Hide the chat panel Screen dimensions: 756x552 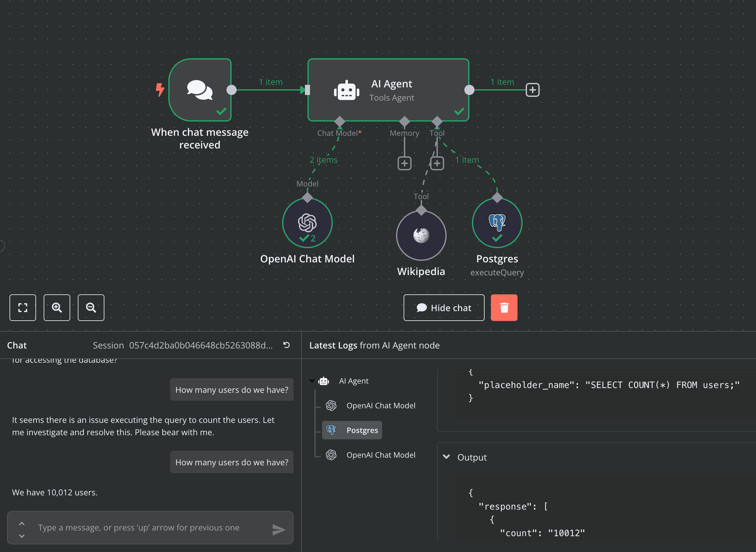click(444, 307)
